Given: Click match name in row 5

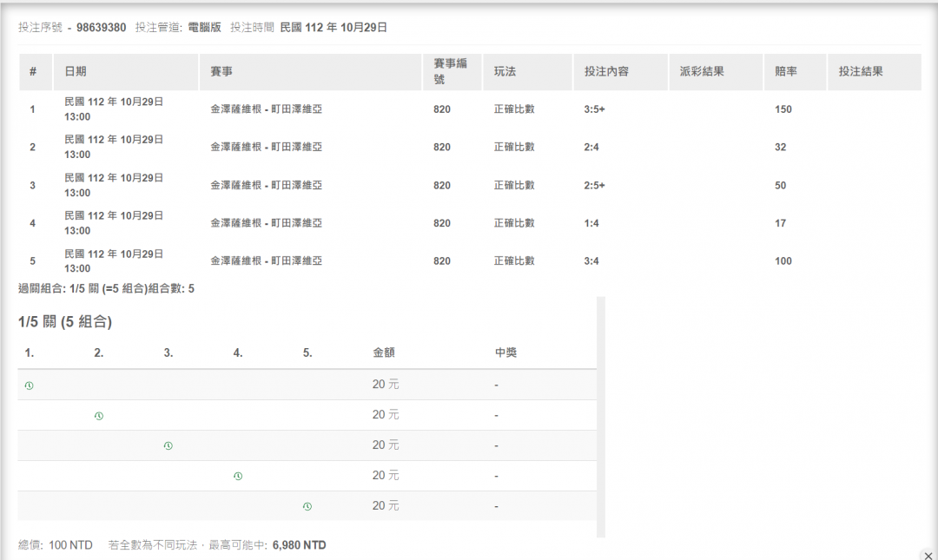Looking at the screenshot, I should [x=267, y=260].
